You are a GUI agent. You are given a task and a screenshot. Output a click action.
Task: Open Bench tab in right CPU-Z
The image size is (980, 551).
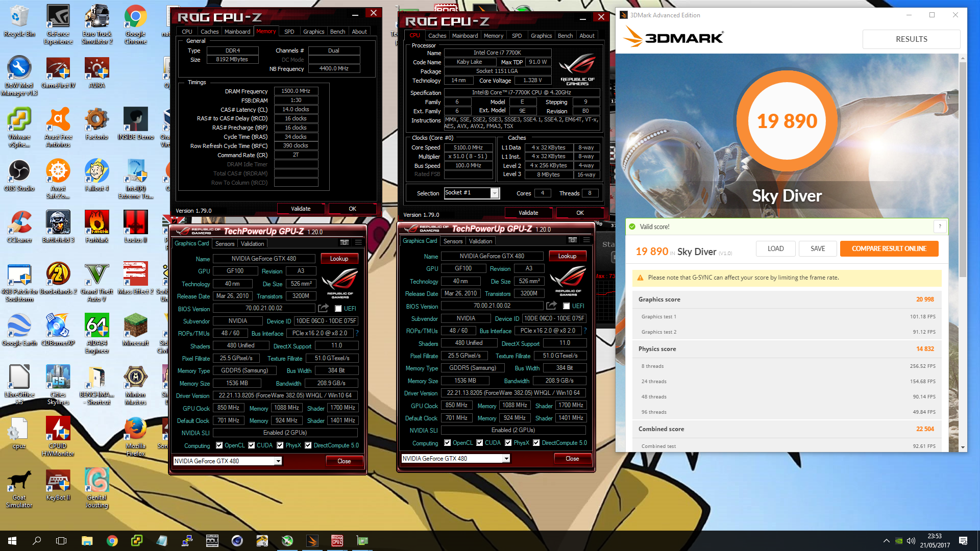coord(565,36)
